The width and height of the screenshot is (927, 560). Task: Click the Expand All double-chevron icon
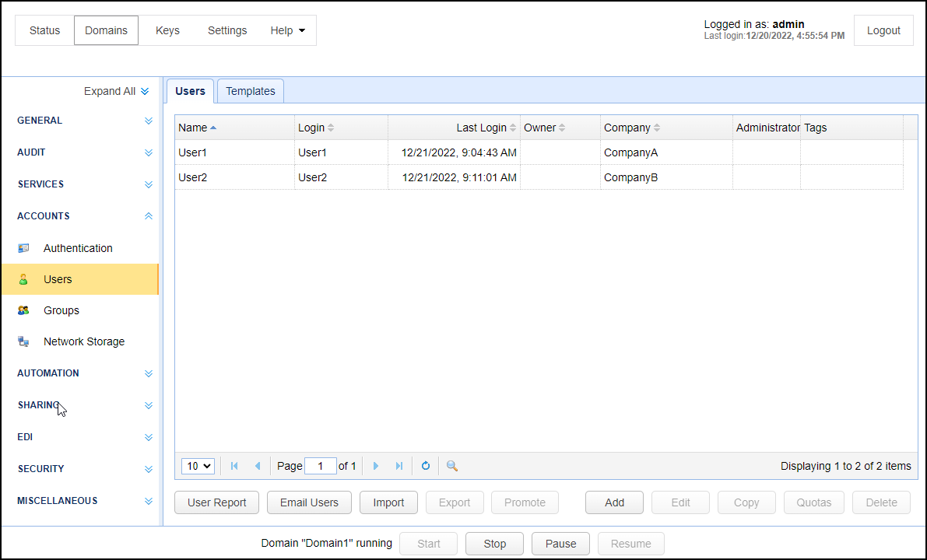point(145,92)
